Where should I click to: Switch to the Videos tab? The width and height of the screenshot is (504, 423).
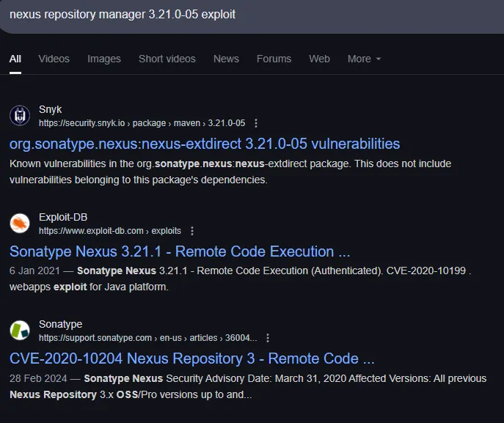pos(54,59)
